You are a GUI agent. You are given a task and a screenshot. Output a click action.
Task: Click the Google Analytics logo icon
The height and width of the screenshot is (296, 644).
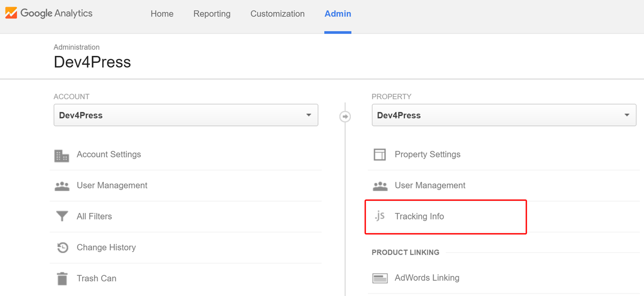coord(11,13)
